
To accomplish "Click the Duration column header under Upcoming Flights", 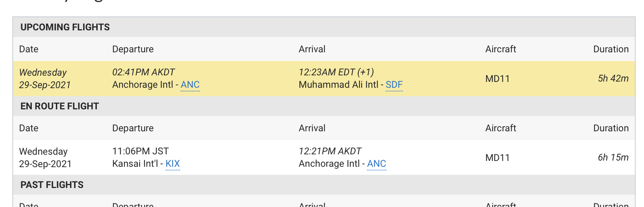I will pyautogui.click(x=611, y=49).
